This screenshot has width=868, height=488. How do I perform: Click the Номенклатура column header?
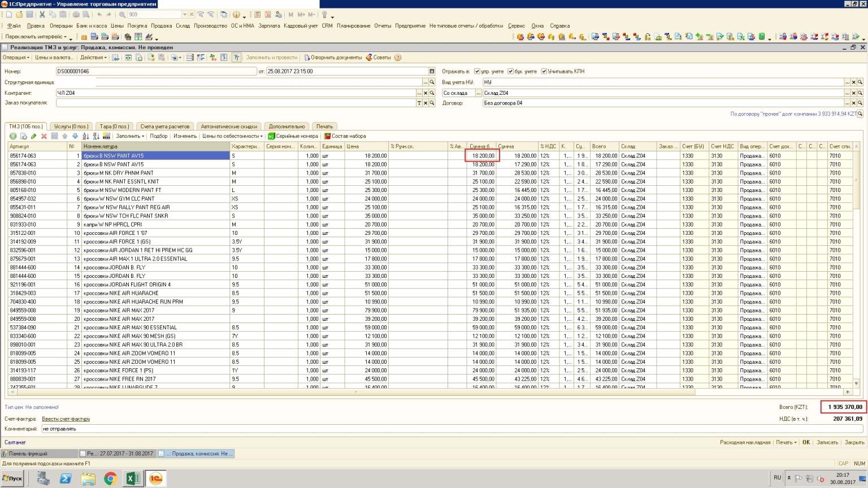pos(156,146)
